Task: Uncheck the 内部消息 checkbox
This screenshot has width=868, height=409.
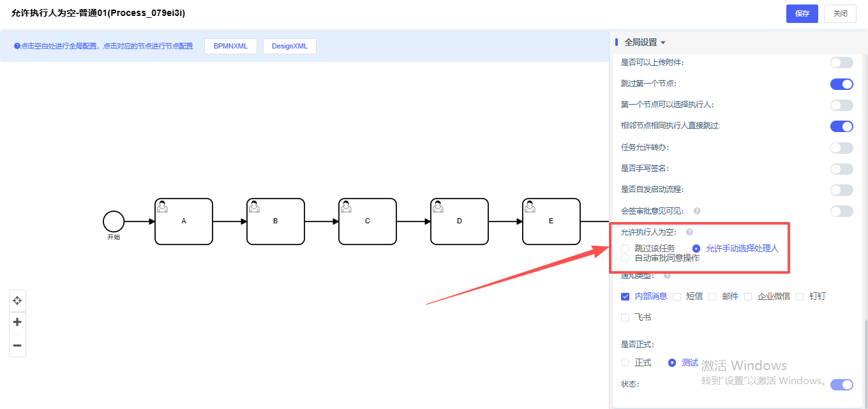Action: [x=625, y=296]
